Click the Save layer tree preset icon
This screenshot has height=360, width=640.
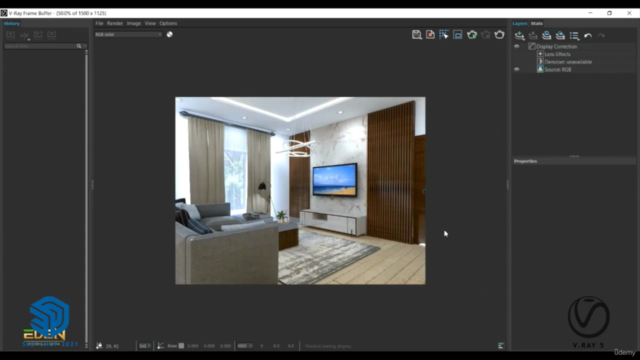pyautogui.click(x=547, y=36)
